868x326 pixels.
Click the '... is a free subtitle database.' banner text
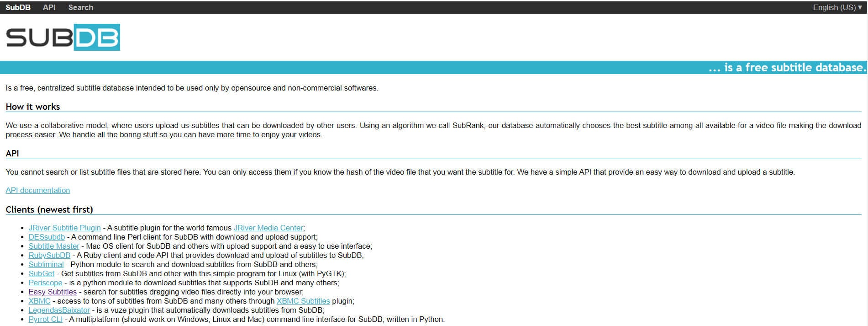point(787,67)
